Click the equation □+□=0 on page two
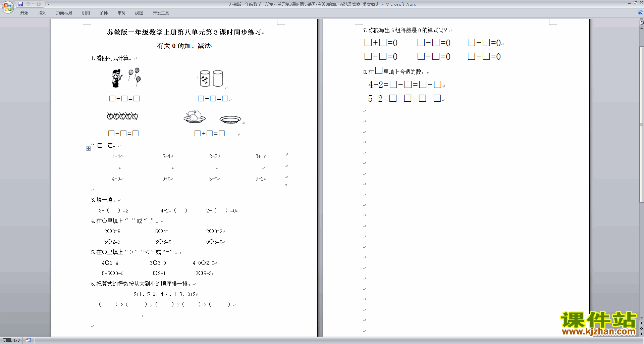This screenshot has width=644, height=344. pyautogui.click(x=381, y=43)
